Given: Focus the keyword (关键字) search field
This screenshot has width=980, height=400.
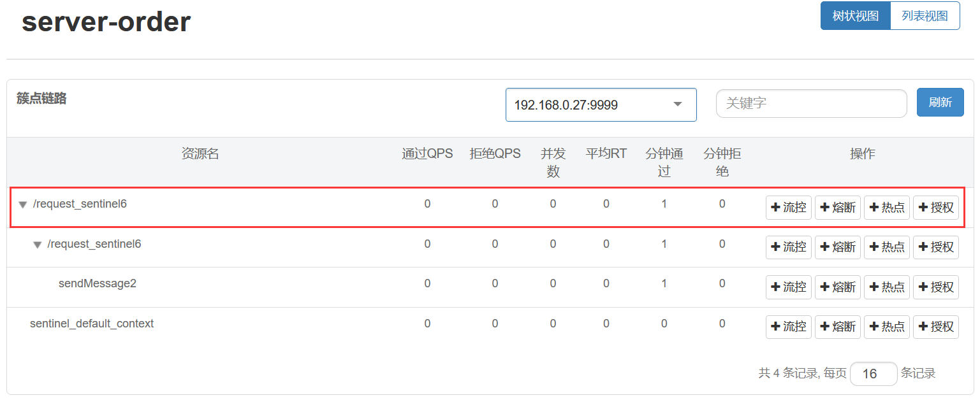Looking at the screenshot, I should 811,103.
